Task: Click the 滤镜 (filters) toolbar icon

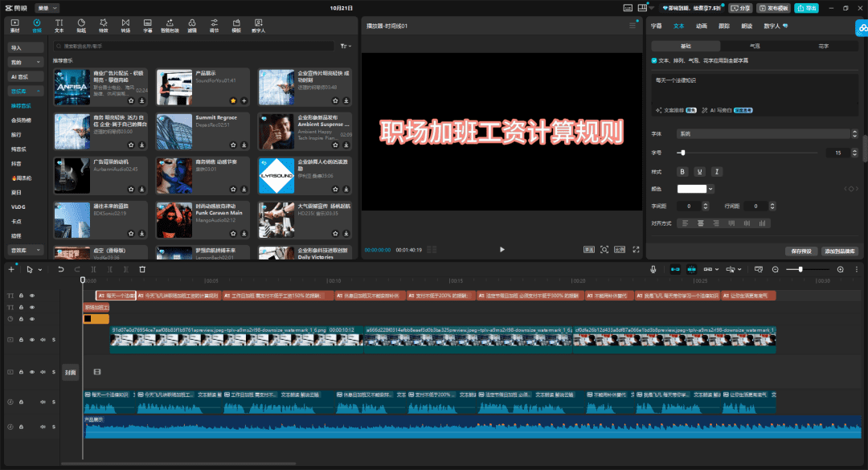Action: 191,25
